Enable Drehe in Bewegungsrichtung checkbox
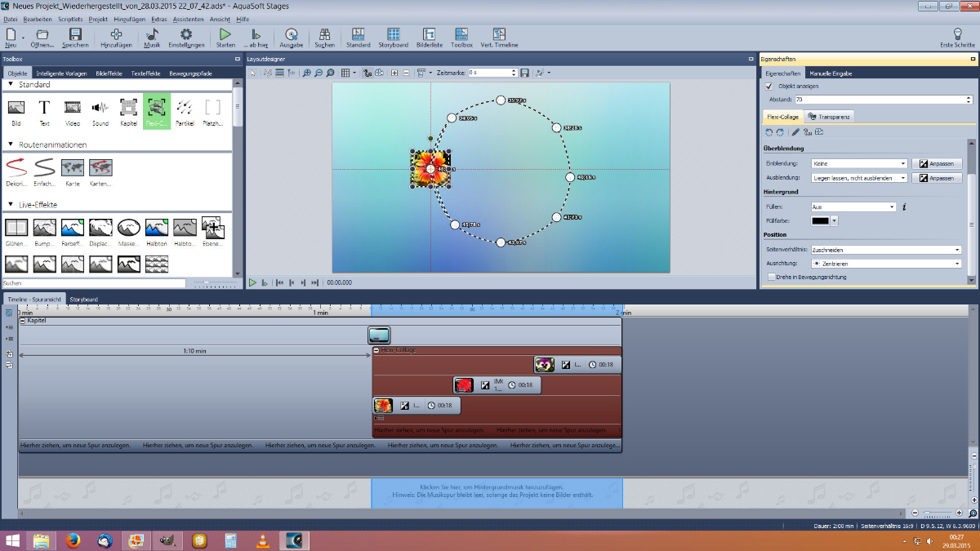 [x=771, y=277]
